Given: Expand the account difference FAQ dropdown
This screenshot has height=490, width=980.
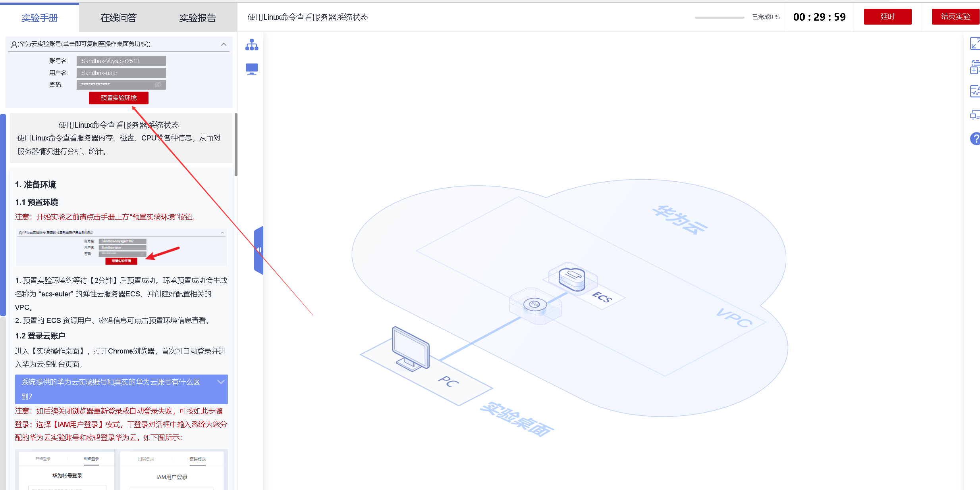Looking at the screenshot, I should coord(221,382).
